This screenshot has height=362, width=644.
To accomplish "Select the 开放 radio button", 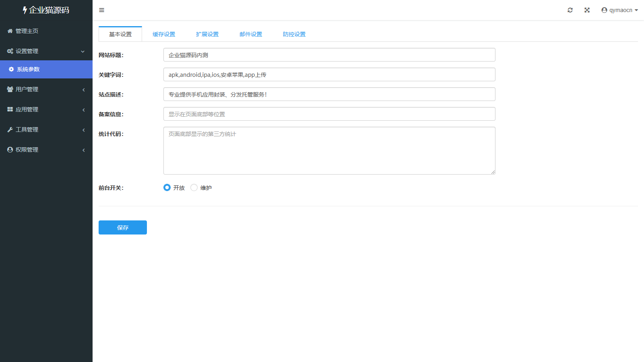I will tap(167, 187).
